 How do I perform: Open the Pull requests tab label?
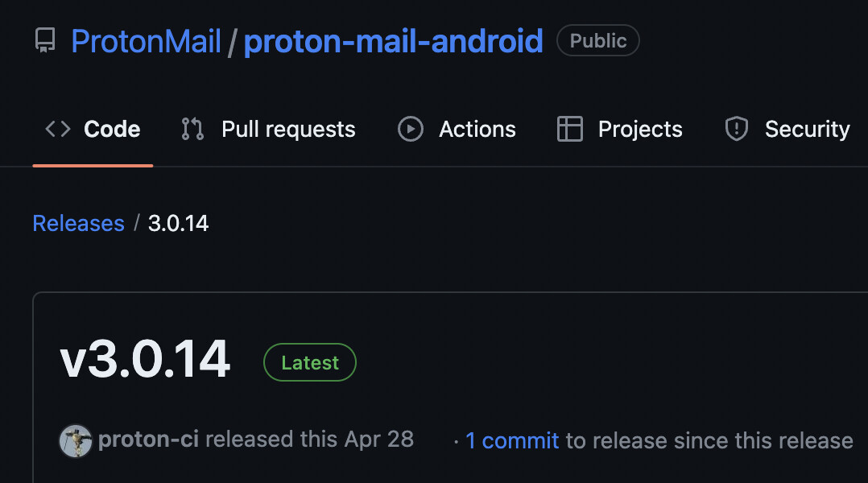[x=288, y=129]
